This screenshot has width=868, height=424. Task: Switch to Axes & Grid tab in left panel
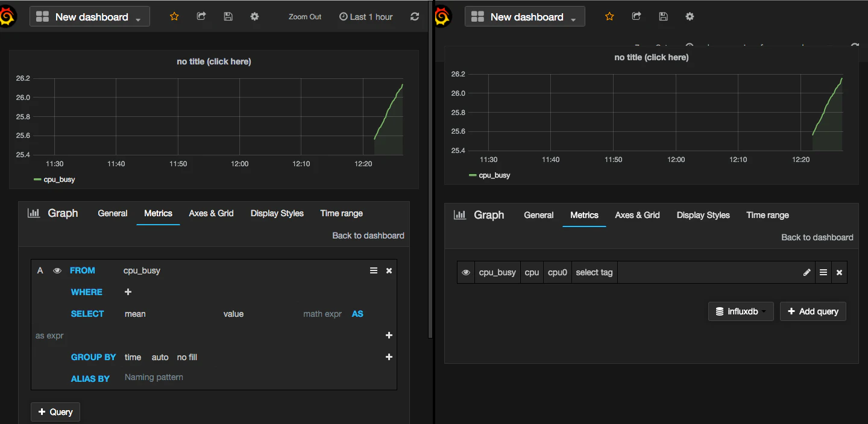pos(211,213)
